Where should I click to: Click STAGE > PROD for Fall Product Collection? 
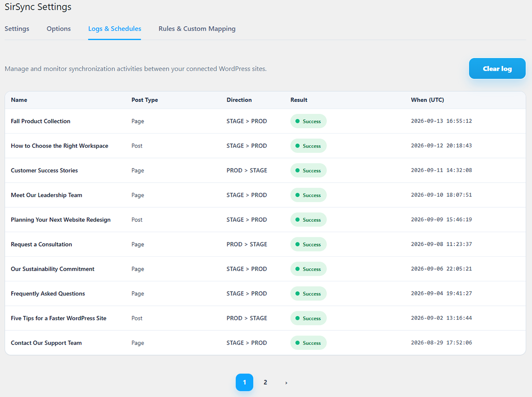[247, 121]
